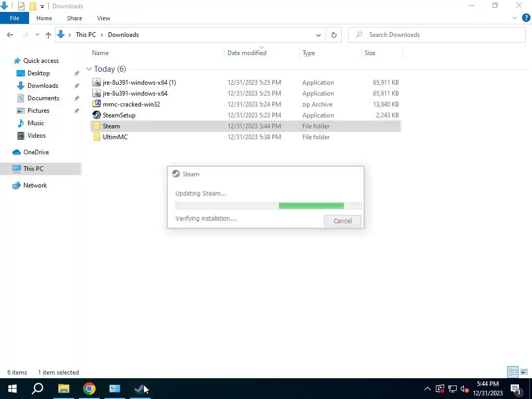Open the taskbar clock and date
The width and height of the screenshot is (532, 399).
488,389
